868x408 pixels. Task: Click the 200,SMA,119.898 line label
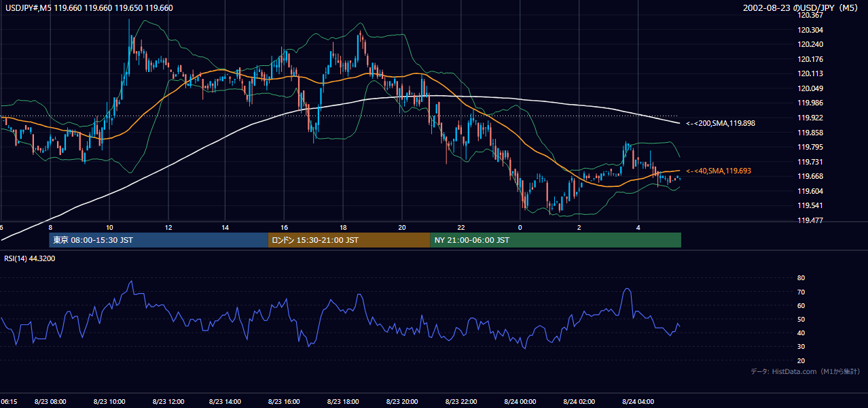721,123
